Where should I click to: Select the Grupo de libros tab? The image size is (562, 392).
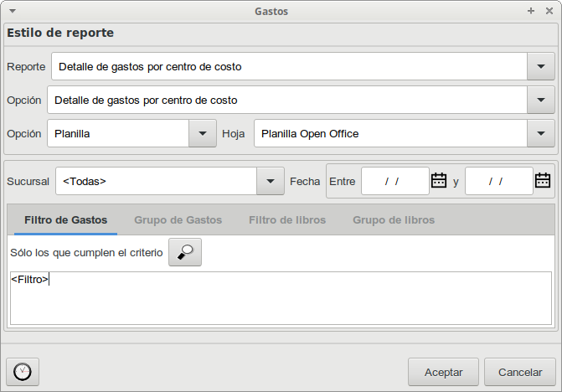[394, 220]
